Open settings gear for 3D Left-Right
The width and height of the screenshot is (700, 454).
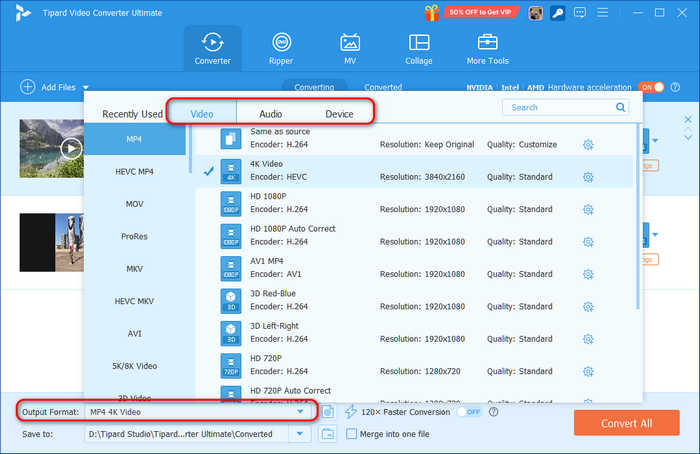[x=588, y=339]
